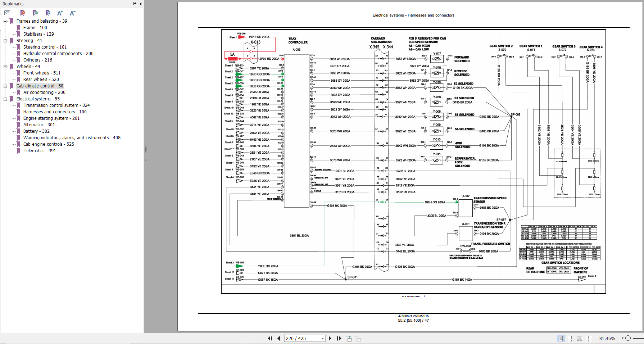This screenshot has height=344, width=644.
Task: Select bookmark Cab climate control - 50
Action: 40,86
